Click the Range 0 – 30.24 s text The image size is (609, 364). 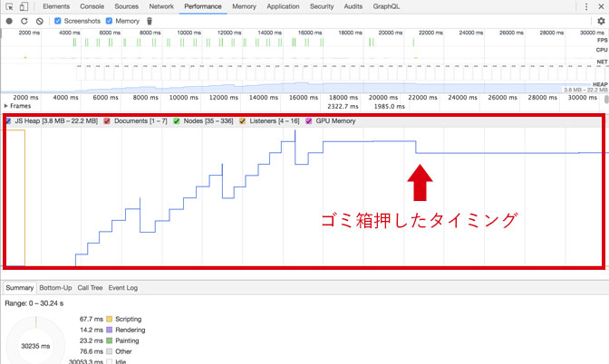pos(34,303)
